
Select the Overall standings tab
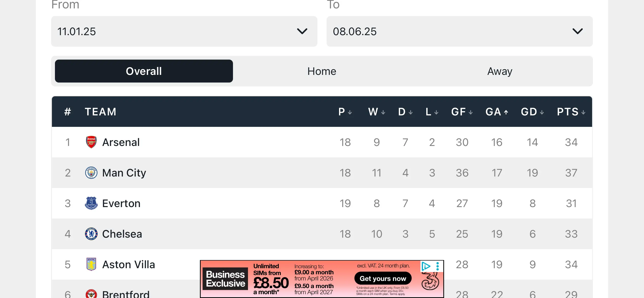coord(144,71)
